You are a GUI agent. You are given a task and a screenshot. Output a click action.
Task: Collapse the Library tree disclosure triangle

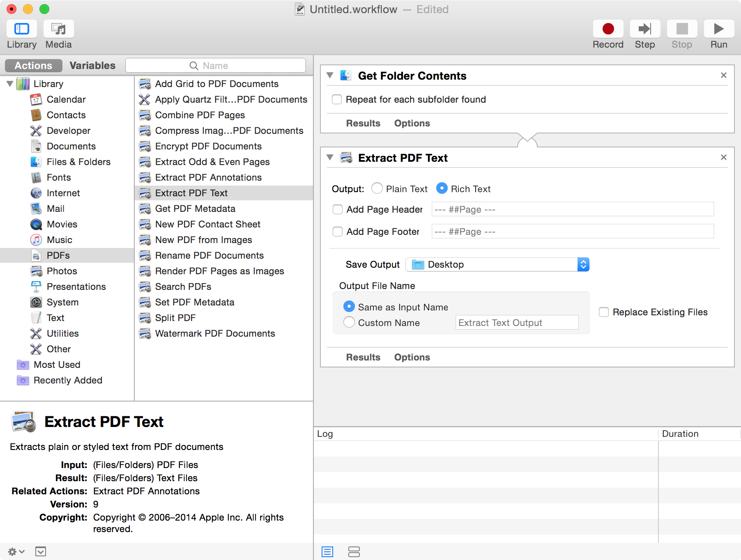(x=10, y=84)
